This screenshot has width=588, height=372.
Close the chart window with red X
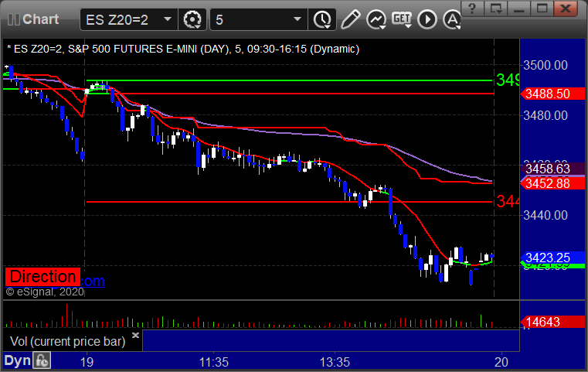[566, 9]
